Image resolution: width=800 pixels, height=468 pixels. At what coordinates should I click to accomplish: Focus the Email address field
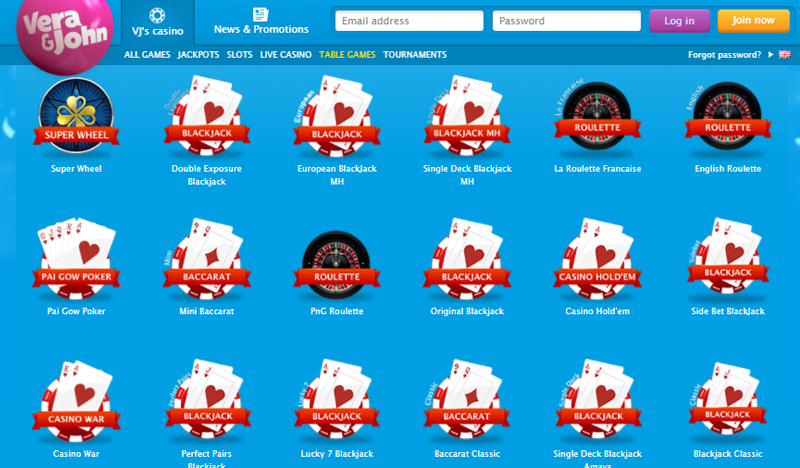(409, 21)
